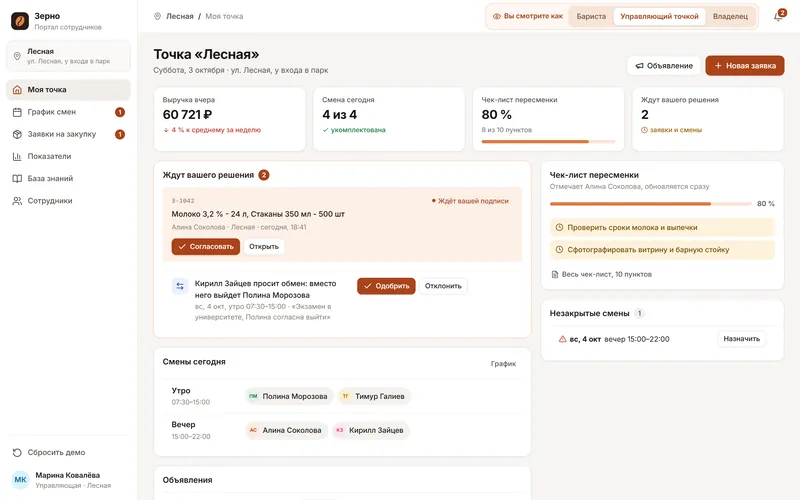Click the breadcrumb location pin icon
This screenshot has height=500, width=800.
[x=158, y=16]
